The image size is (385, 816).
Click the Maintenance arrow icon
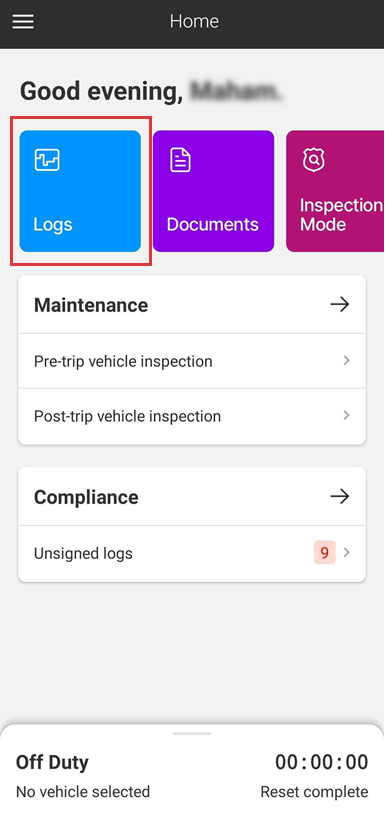tap(340, 304)
